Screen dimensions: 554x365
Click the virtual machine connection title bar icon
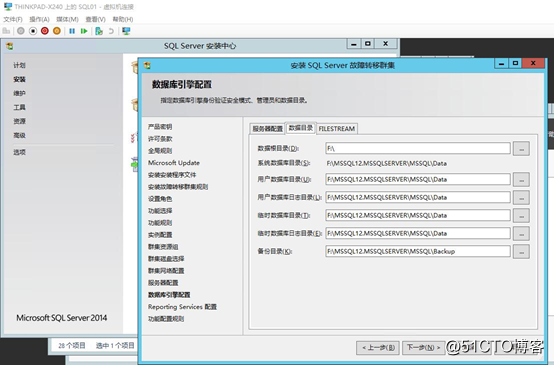click(7, 6)
